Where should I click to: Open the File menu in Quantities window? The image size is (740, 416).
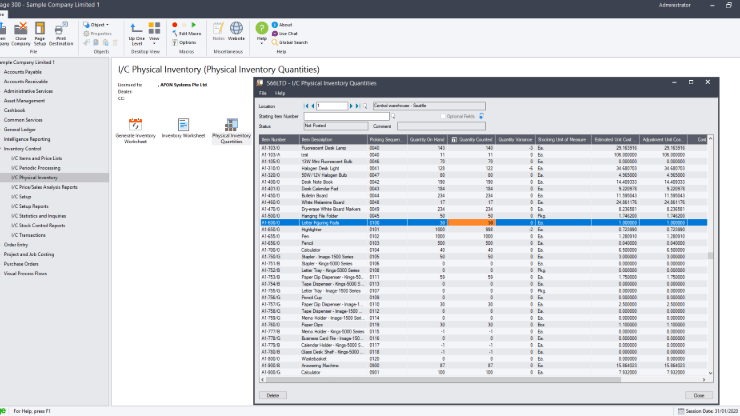tap(263, 93)
